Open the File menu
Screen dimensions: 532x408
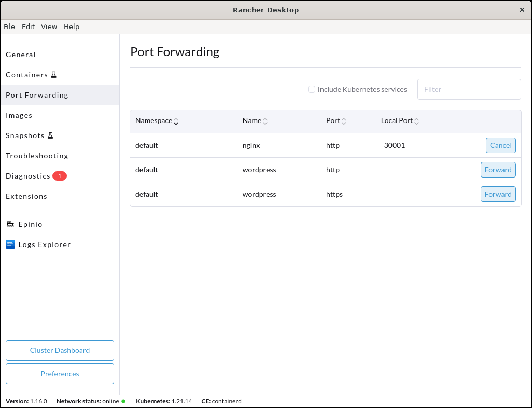(x=9, y=26)
